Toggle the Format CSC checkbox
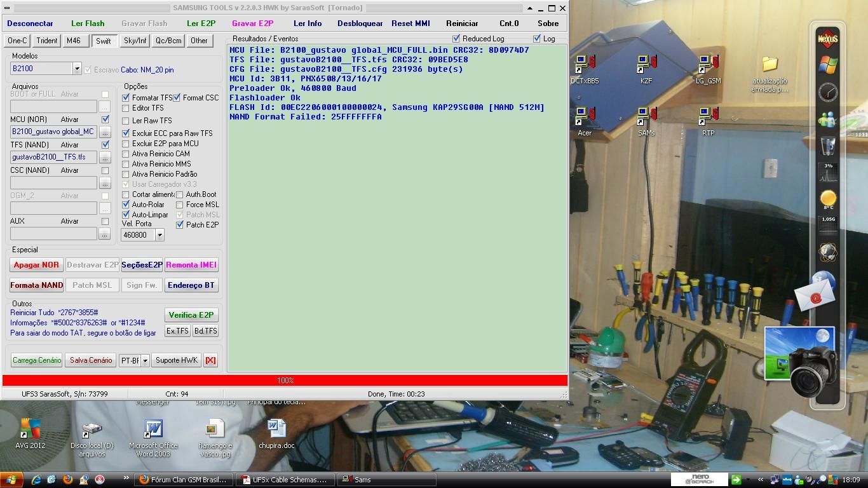 177,98
